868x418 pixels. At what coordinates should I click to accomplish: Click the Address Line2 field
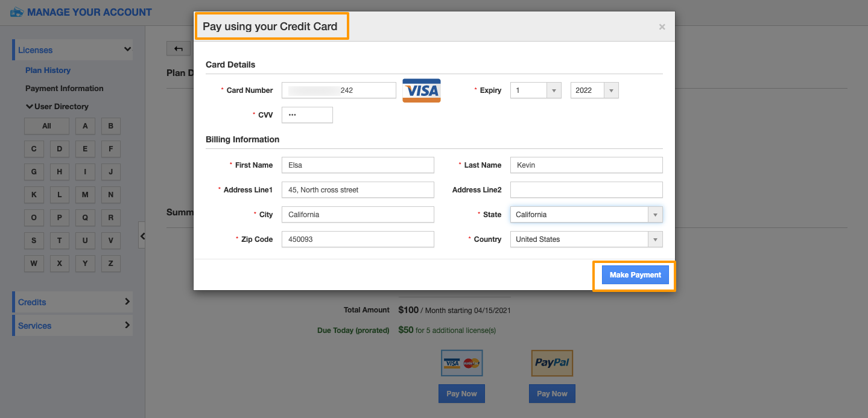point(586,190)
